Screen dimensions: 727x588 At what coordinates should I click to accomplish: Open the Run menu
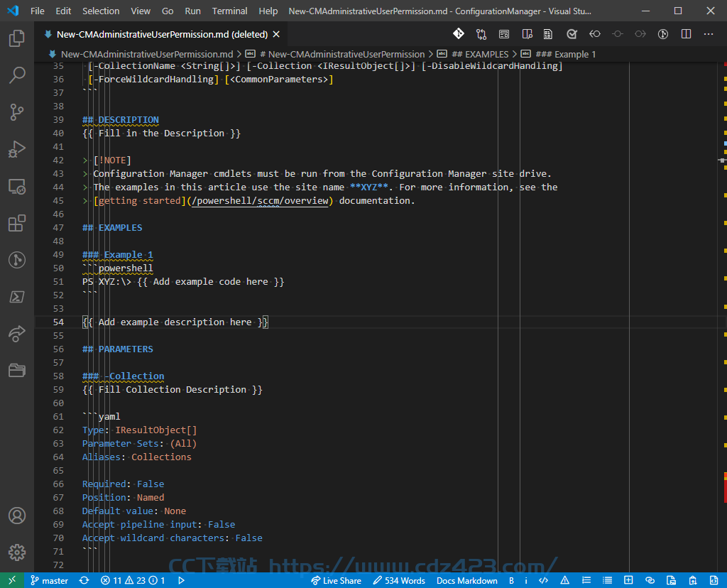pos(192,11)
